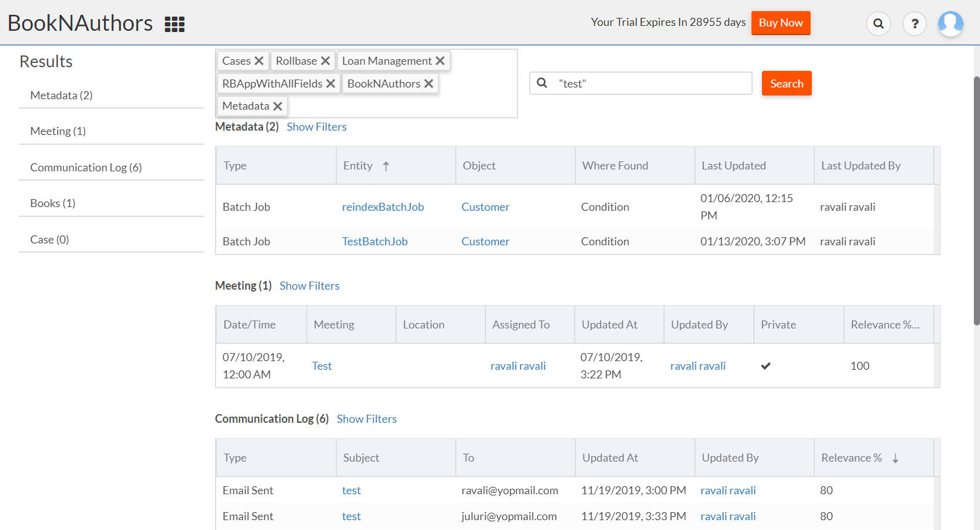Remove the Metadata filter tag
The width and height of the screenshot is (980, 530).
click(278, 106)
